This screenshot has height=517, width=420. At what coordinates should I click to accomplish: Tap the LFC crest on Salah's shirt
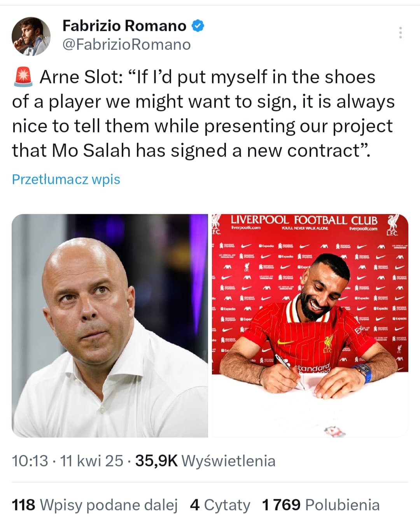pos(327,345)
